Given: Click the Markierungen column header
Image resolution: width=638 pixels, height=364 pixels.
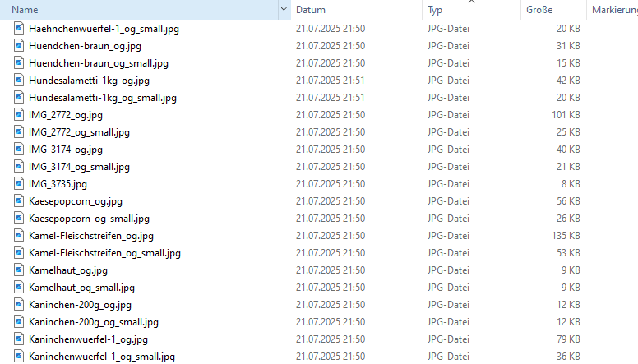Looking at the screenshot, I should click(613, 10).
